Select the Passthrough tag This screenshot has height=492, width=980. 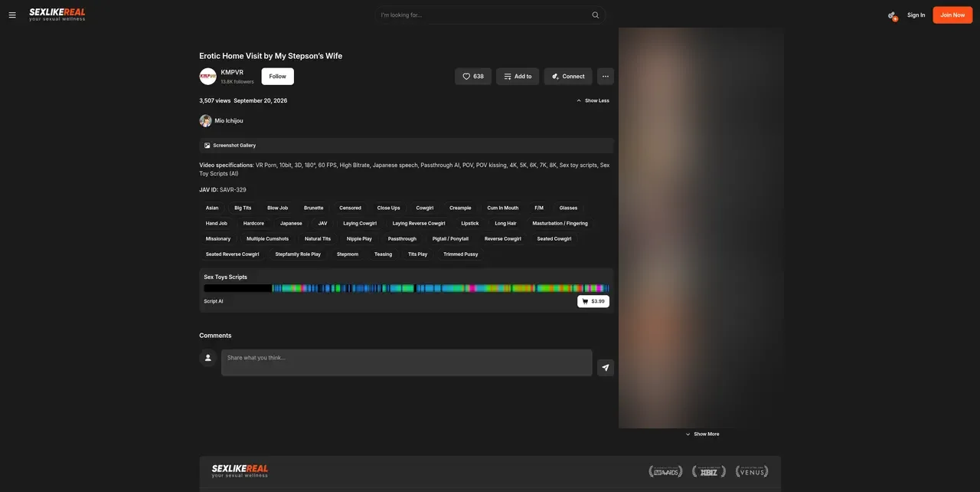tap(402, 238)
